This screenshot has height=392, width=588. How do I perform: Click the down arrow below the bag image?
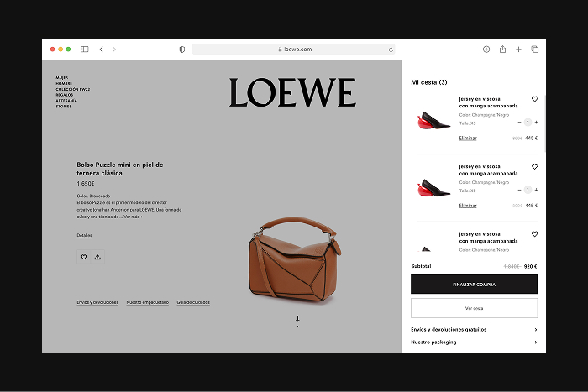297,319
